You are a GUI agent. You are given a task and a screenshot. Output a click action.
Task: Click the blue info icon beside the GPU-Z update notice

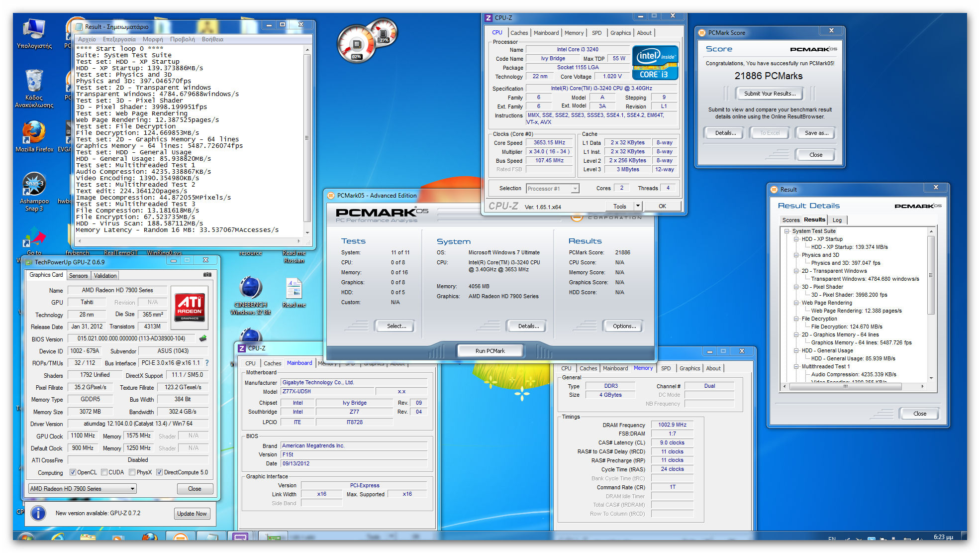coord(38,513)
